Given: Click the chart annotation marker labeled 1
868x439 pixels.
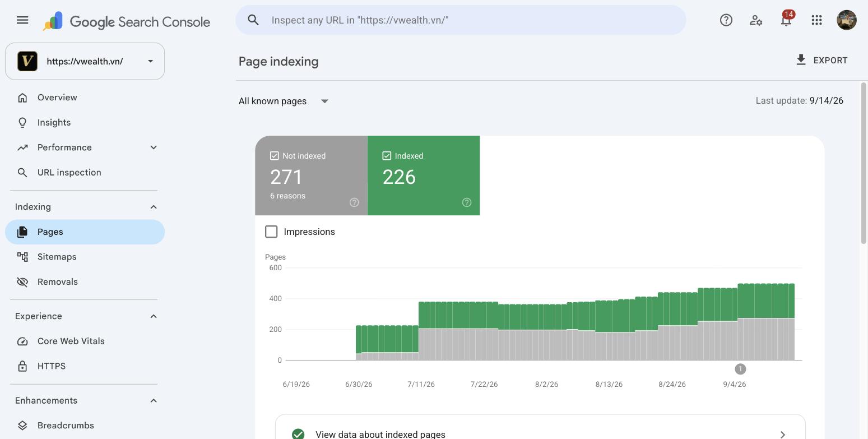Looking at the screenshot, I should coord(740,369).
